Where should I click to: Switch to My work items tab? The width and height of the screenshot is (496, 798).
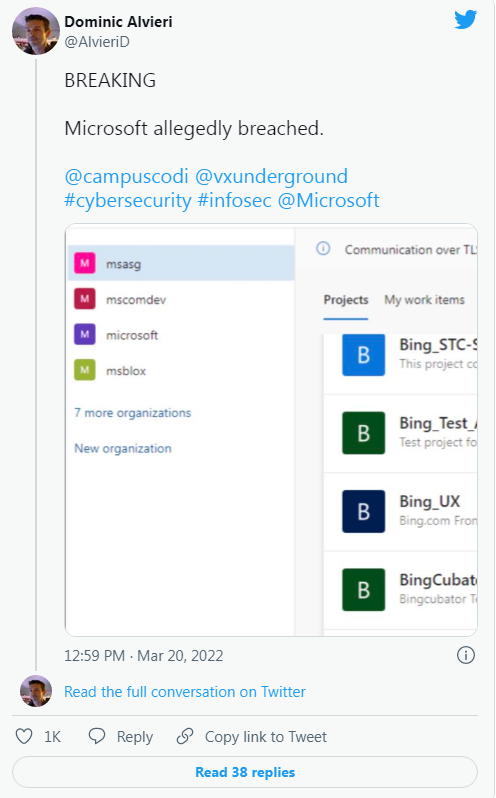pyautogui.click(x=424, y=300)
